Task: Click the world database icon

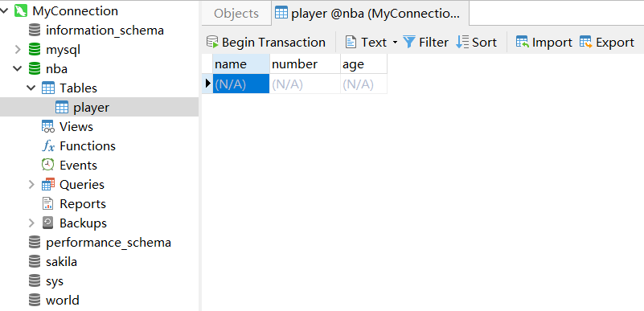Action: pos(35,301)
